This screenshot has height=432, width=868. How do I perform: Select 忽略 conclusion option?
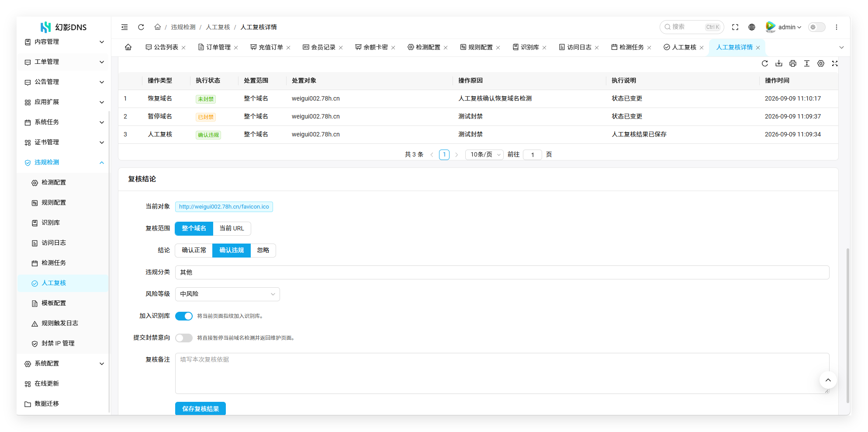click(x=263, y=251)
